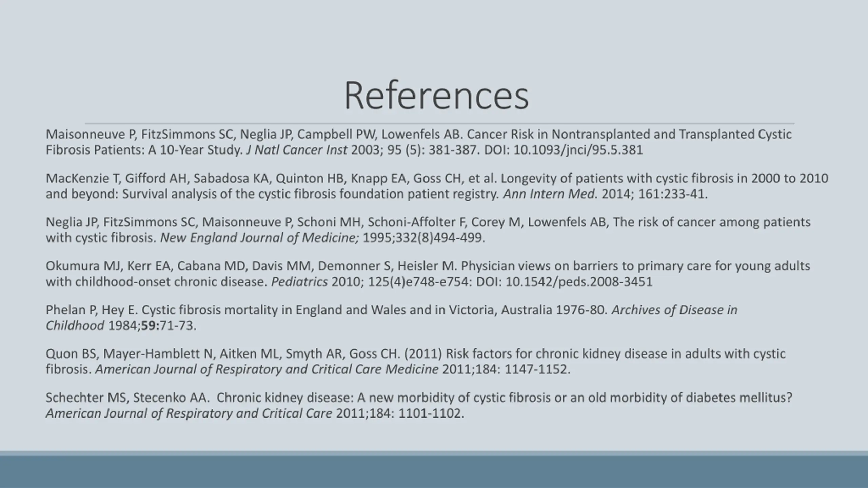The height and width of the screenshot is (488, 868).
Task: Click the J Natl Cancer Inst journal name
Action: (x=297, y=150)
